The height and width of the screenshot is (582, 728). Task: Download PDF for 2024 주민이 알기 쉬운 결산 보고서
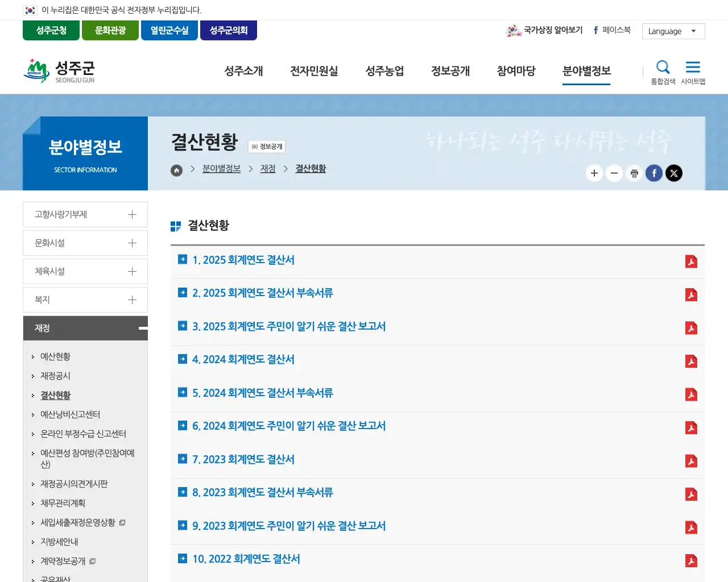click(x=691, y=428)
